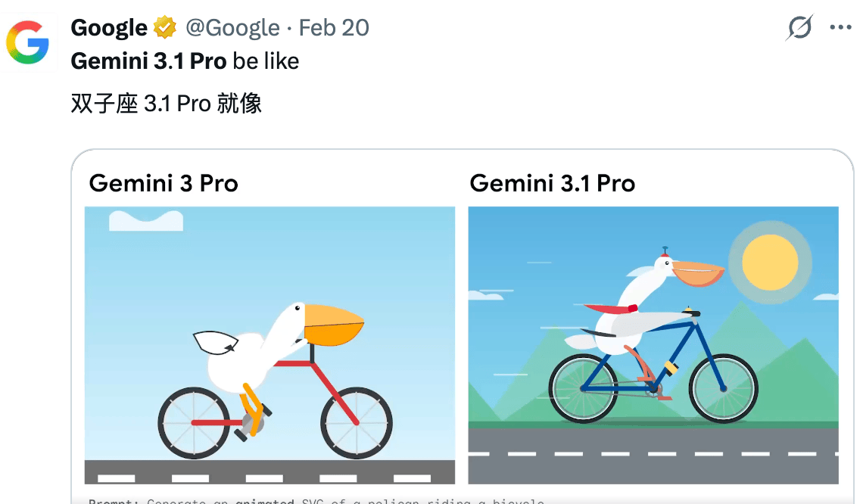
Task: Click the gold verified badge
Action: pyautogui.click(x=165, y=28)
